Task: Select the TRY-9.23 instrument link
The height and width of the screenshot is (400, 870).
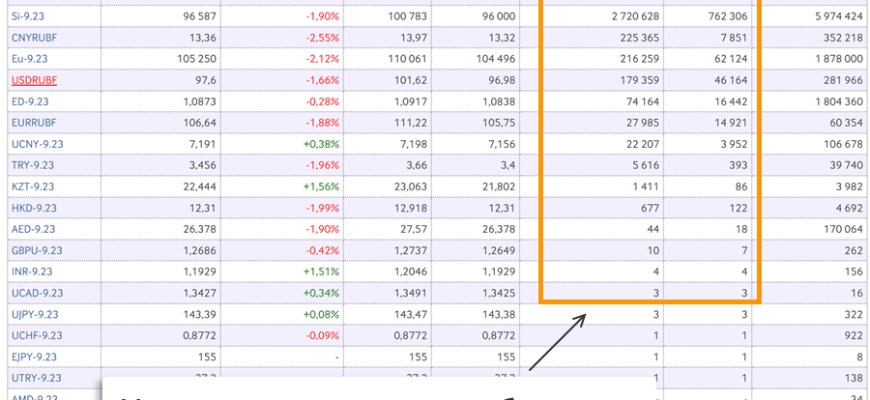Action: click(32, 165)
